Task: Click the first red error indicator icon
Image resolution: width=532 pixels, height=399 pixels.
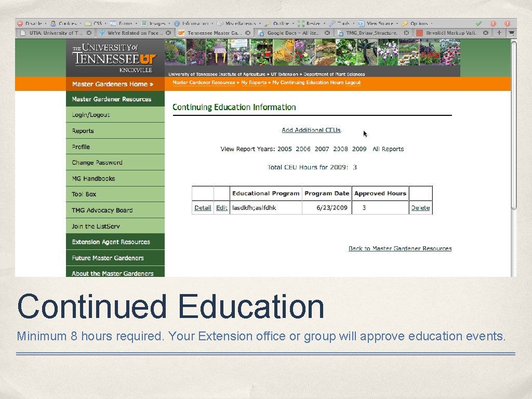Action: point(493,23)
